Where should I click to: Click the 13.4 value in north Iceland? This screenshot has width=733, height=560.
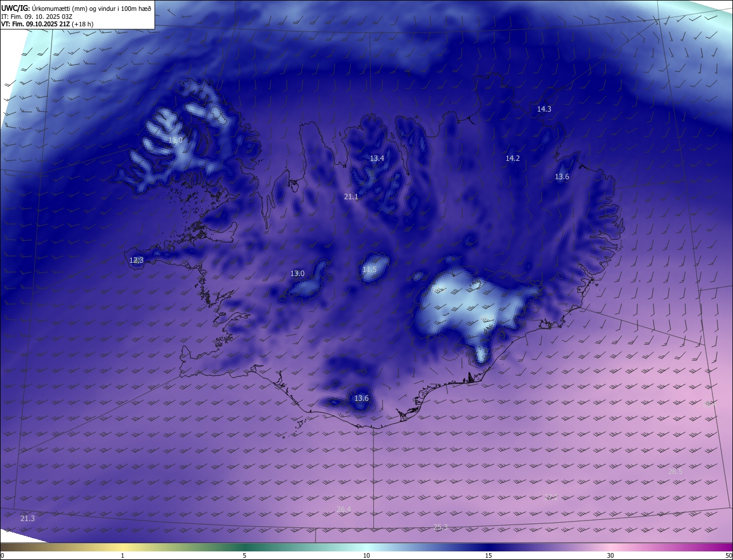pyautogui.click(x=377, y=158)
